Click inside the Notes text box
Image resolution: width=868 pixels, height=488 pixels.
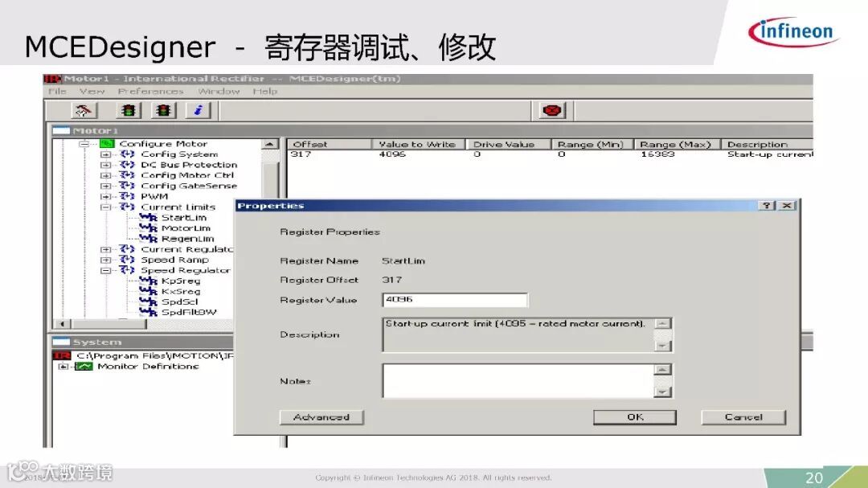tap(518, 380)
